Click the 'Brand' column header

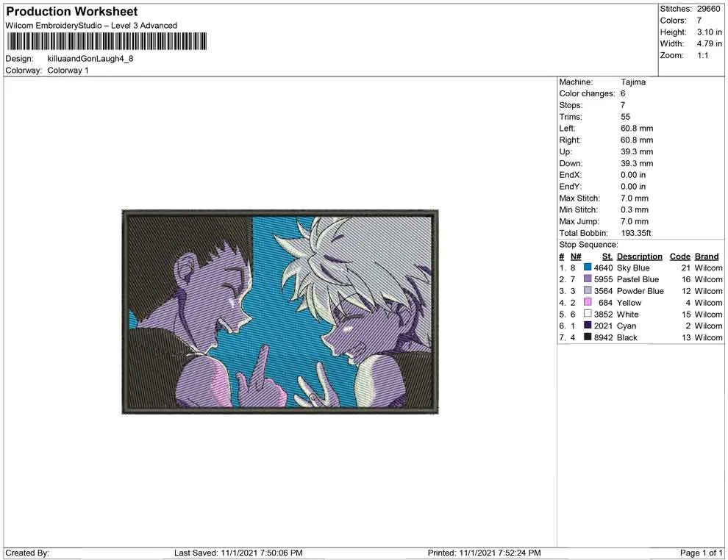[x=707, y=256]
